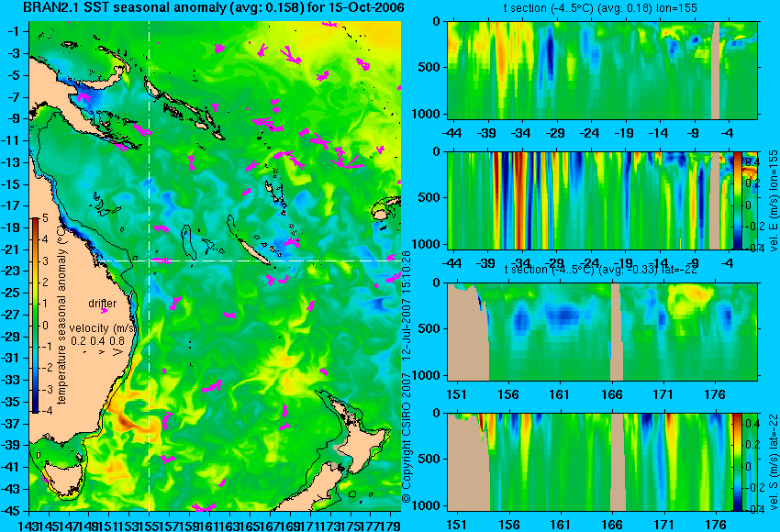The width and height of the screenshot is (780, 532).
Task: Click the 'vel. S (m/s) lat=-22' axis label
Action: click(x=774, y=462)
